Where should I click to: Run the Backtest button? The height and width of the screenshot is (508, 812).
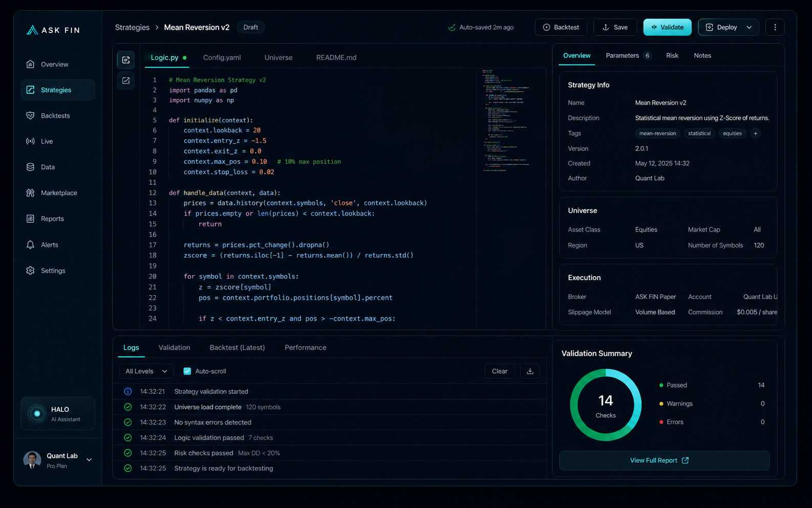coord(561,28)
